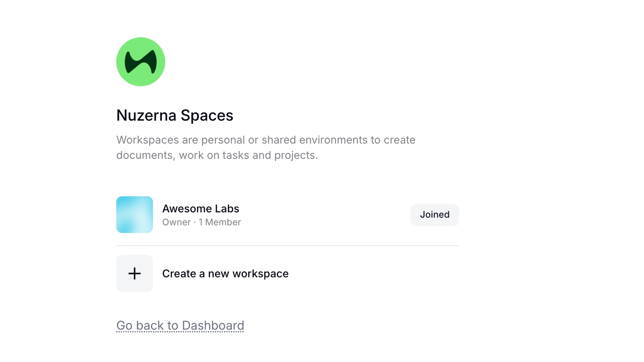
Task: Click the Workspaces description paragraph
Action: 266,147
